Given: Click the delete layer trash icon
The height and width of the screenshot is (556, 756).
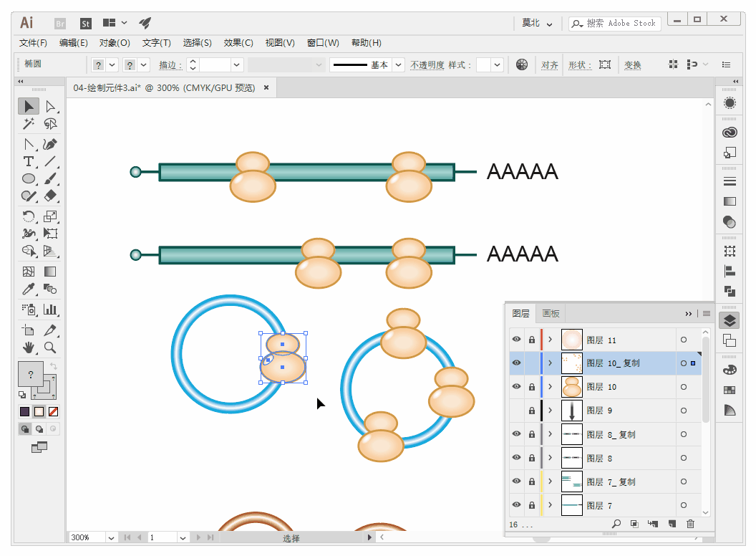Looking at the screenshot, I should 690,524.
